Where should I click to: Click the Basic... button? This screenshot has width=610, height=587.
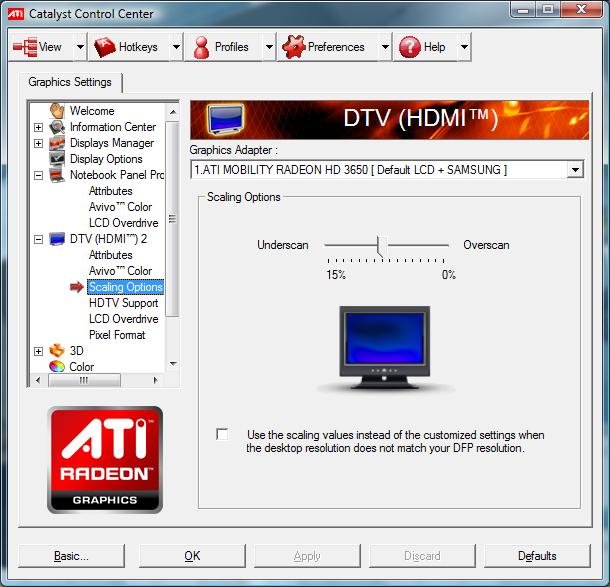tap(71, 556)
